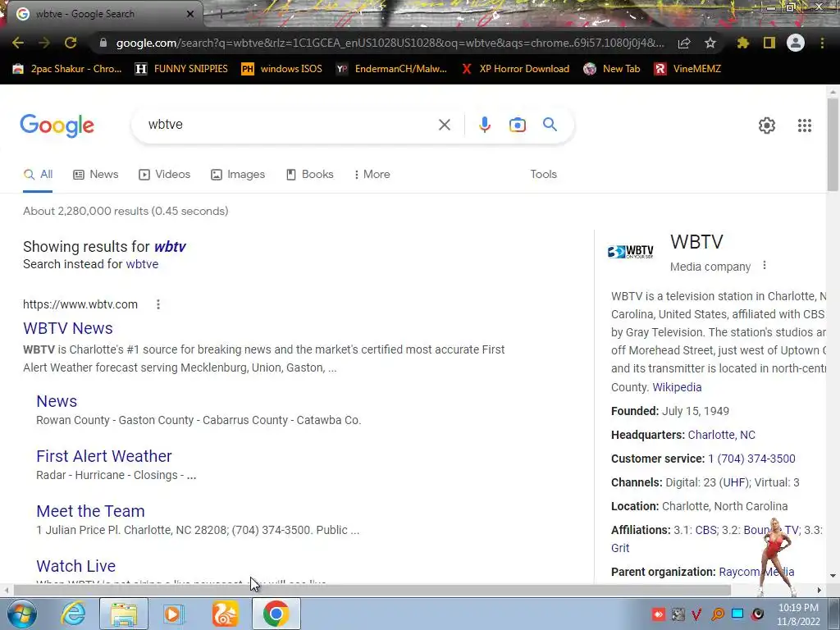Image resolution: width=840 pixels, height=630 pixels.
Task: Click the horizontal scrollbar right arrow
Action: [819, 590]
